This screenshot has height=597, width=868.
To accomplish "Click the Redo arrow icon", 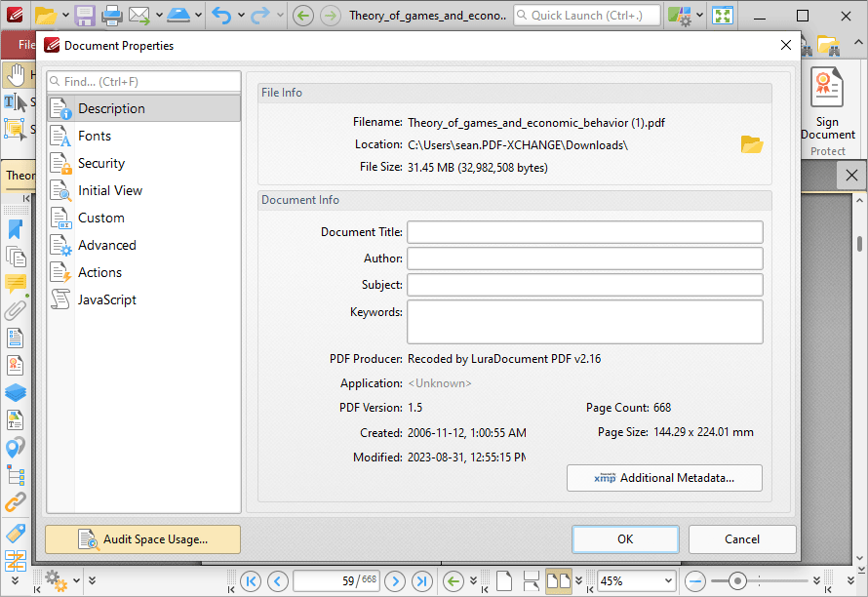I will click(x=259, y=16).
